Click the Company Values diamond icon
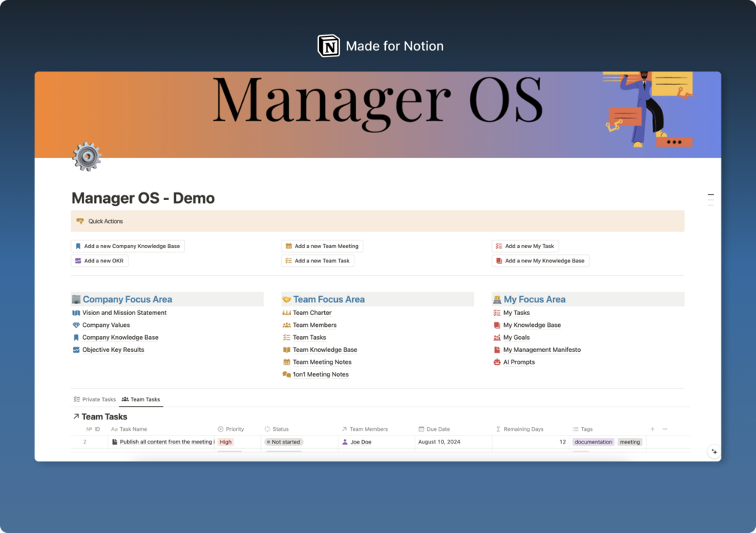Viewport: 756px width, 533px height. 76,326
